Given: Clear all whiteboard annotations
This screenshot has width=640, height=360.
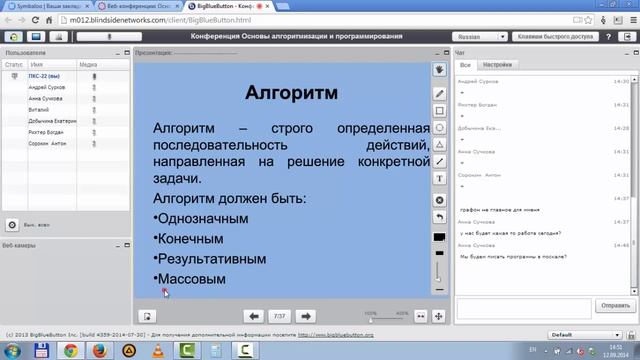Looking at the screenshot, I should tap(439, 200).
